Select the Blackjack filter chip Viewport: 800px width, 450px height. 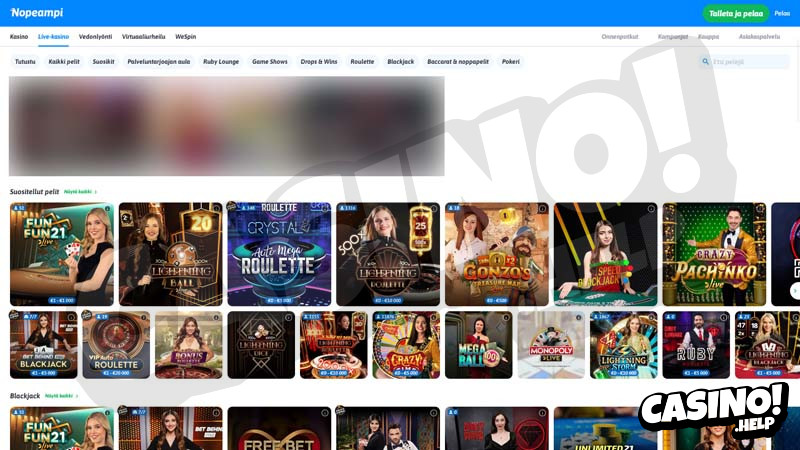click(401, 62)
